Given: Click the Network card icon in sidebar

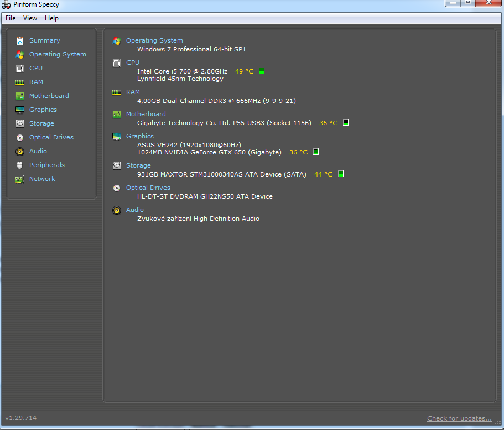Looking at the screenshot, I should 20,179.
